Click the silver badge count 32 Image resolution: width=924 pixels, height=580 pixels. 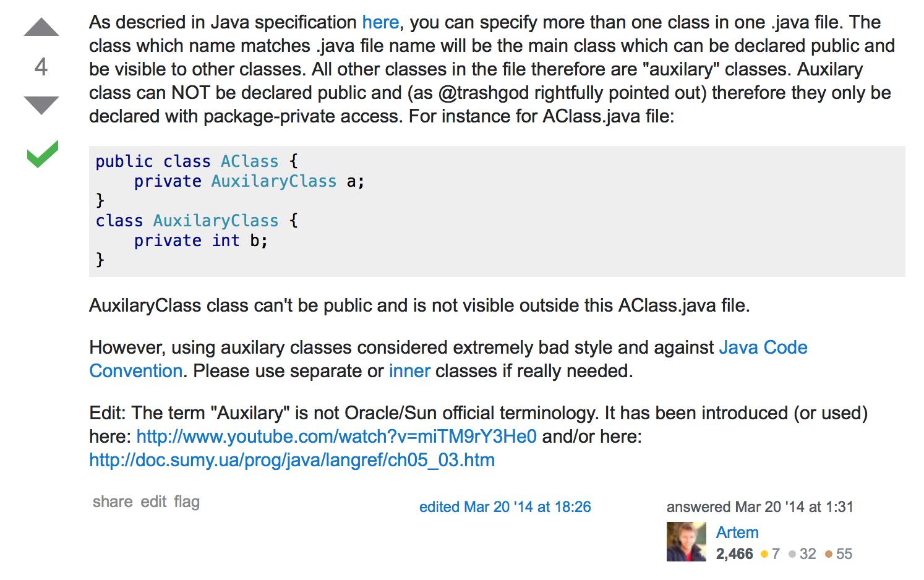point(803,554)
